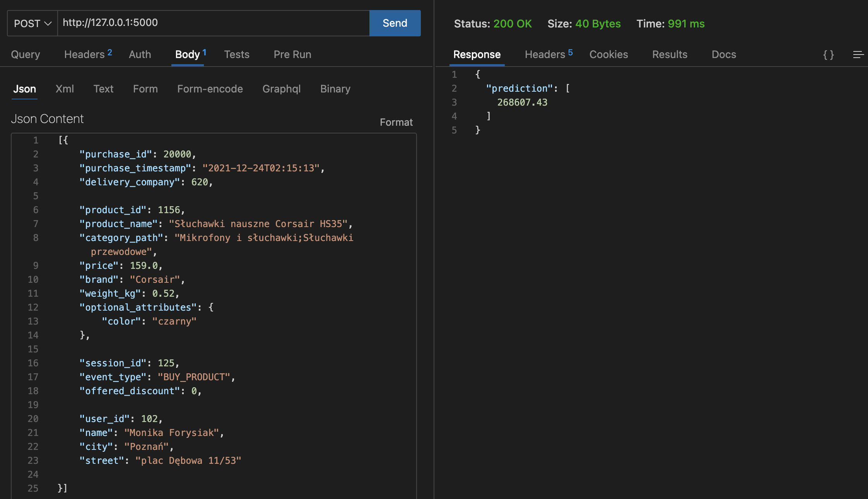Viewport: 868px width, 499px height.
Task: Click the Status 200 OK indicator
Action: pyautogui.click(x=493, y=24)
